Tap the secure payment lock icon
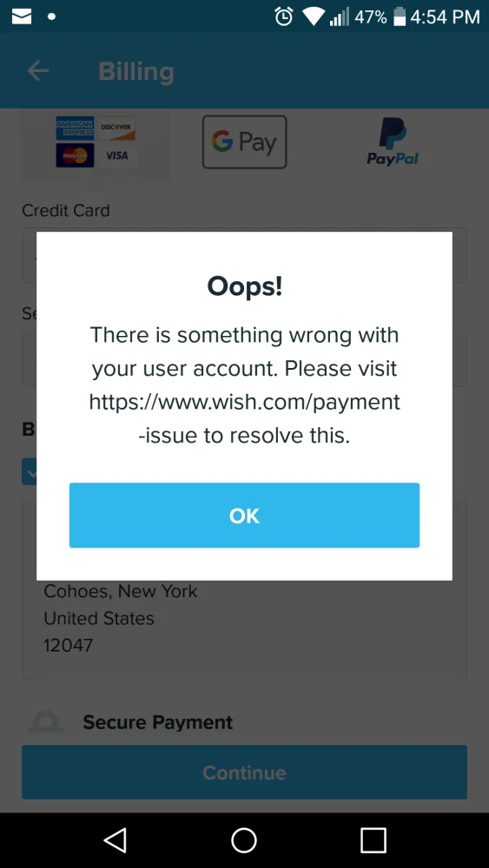The width and height of the screenshot is (489, 868). click(45, 722)
